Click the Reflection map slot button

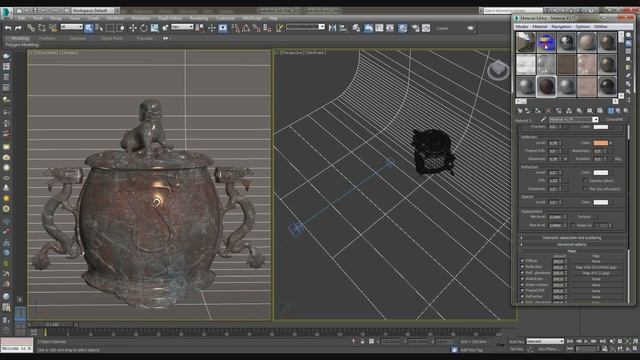point(596,267)
